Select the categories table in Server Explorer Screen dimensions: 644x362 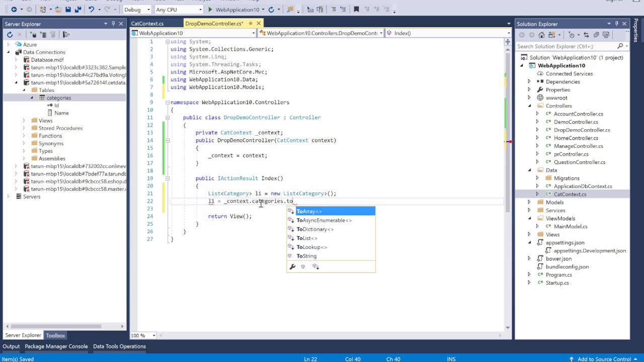tap(59, 98)
